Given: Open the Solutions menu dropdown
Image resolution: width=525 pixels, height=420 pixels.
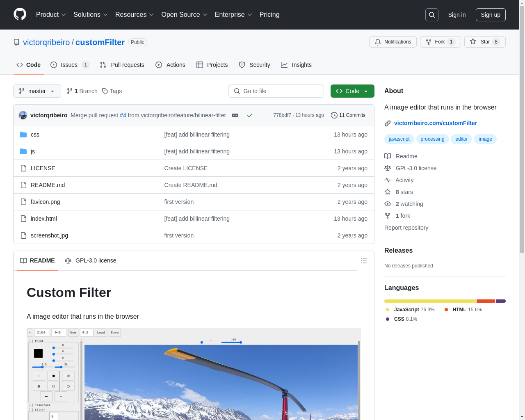Looking at the screenshot, I should pos(91,15).
